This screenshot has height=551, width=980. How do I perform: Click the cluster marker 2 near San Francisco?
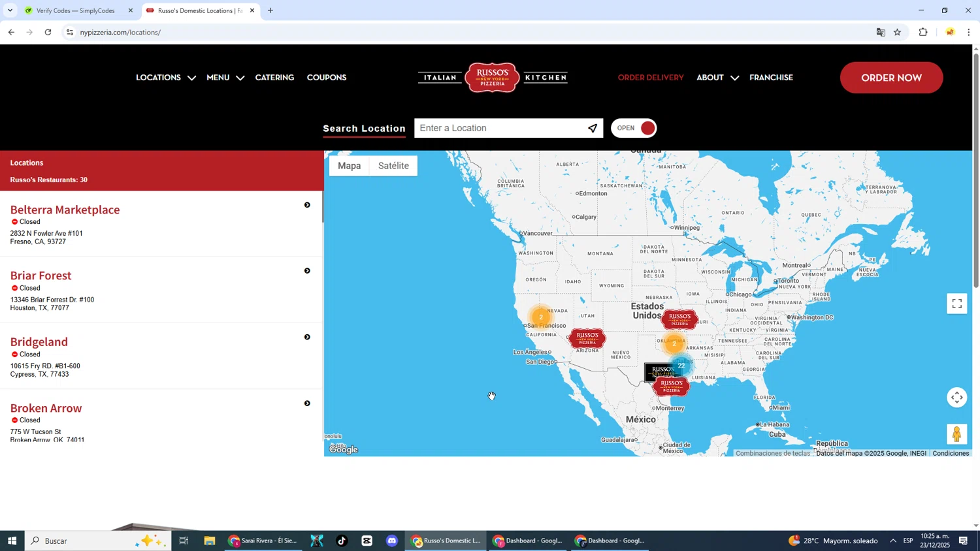[x=540, y=317]
